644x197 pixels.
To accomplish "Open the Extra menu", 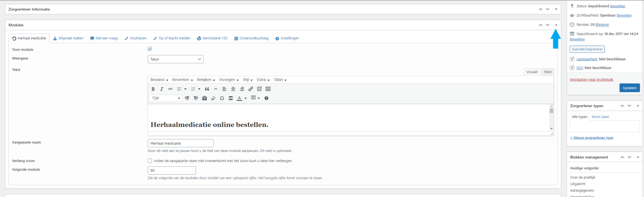I will (263, 80).
